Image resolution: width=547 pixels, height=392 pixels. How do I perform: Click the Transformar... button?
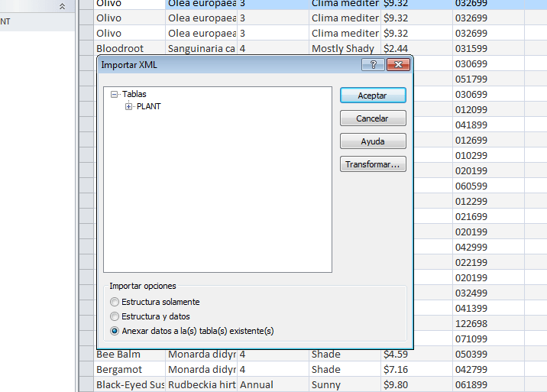pyautogui.click(x=372, y=165)
